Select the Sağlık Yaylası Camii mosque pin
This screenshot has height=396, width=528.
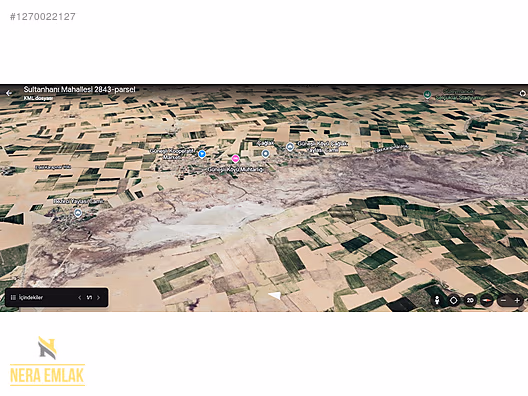(x=290, y=147)
